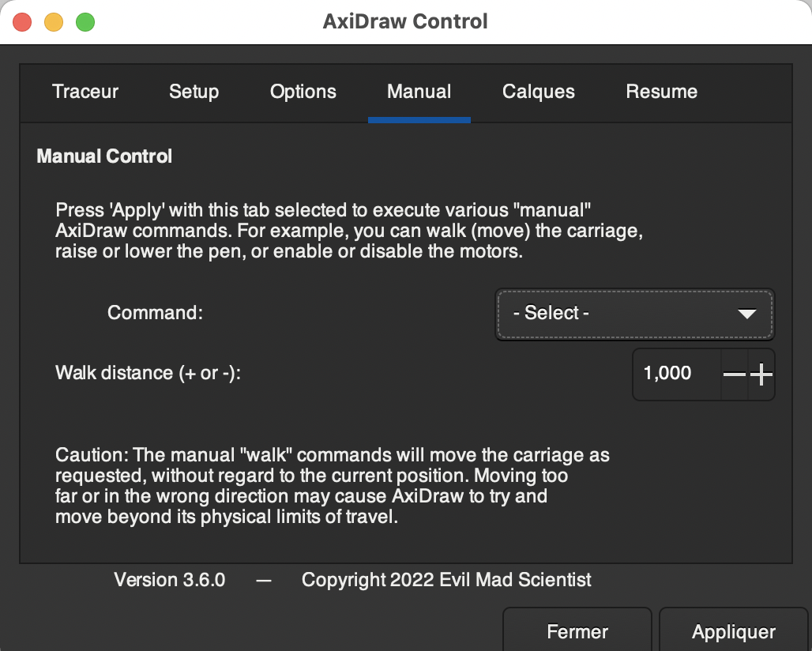
Task: Switch to the Resume tab
Action: click(x=661, y=92)
